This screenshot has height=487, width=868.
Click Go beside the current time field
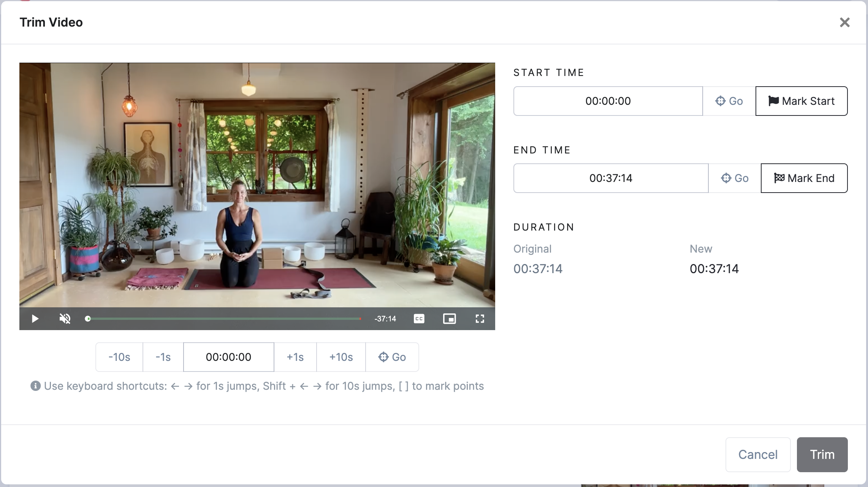[392, 357]
